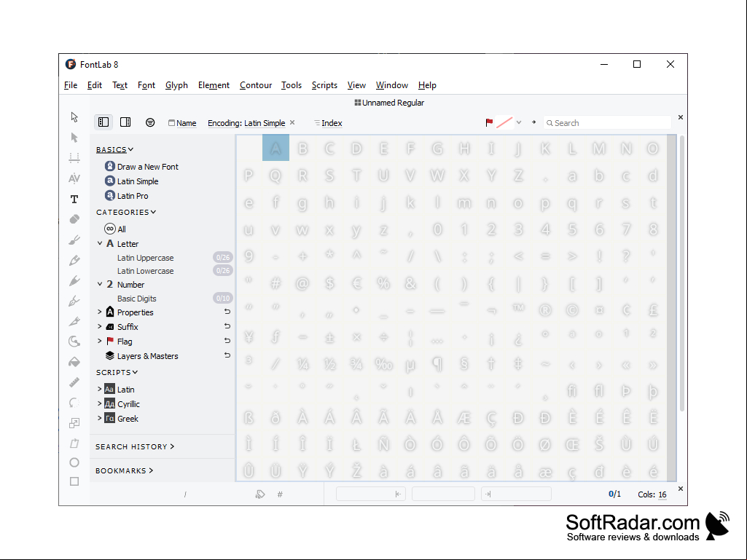
Task: Expand BOOKMARKS section
Action: click(125, 470)
